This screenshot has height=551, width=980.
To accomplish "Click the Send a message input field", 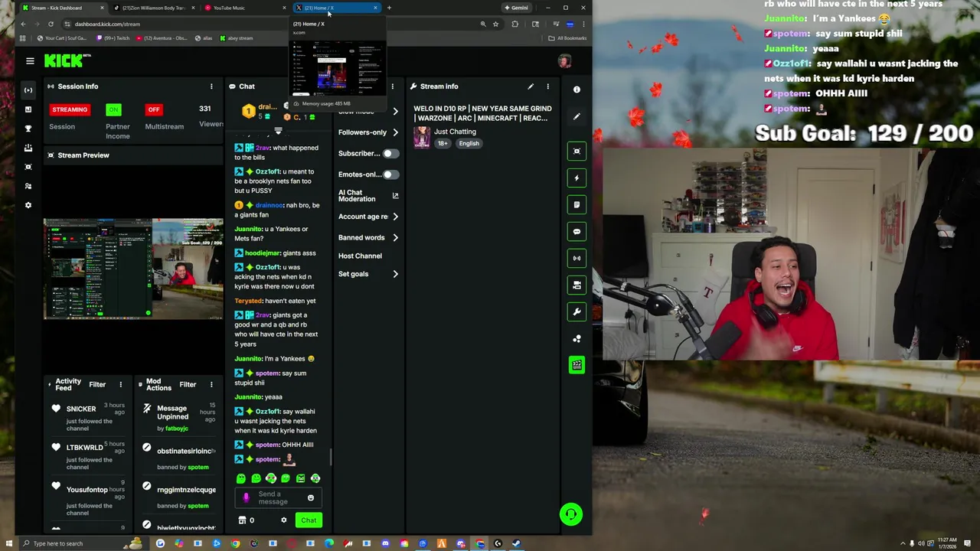I will click(x=278, y=498).
